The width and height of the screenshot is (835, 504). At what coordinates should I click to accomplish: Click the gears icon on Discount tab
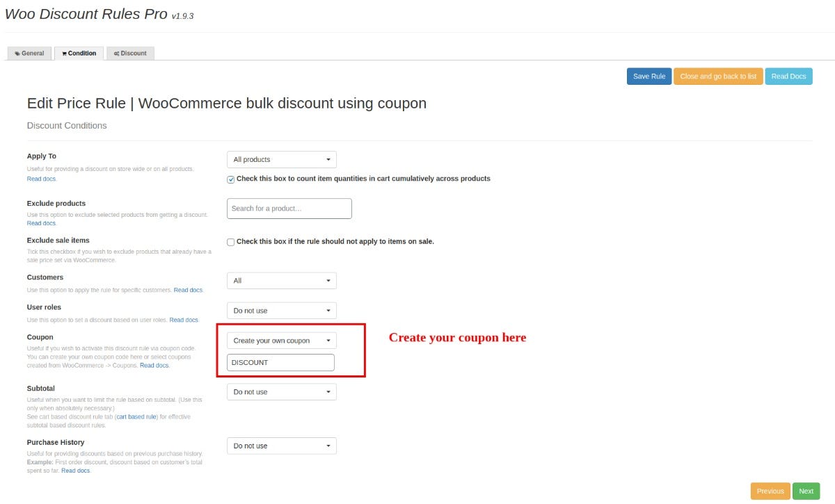click(x=116, y=54)
